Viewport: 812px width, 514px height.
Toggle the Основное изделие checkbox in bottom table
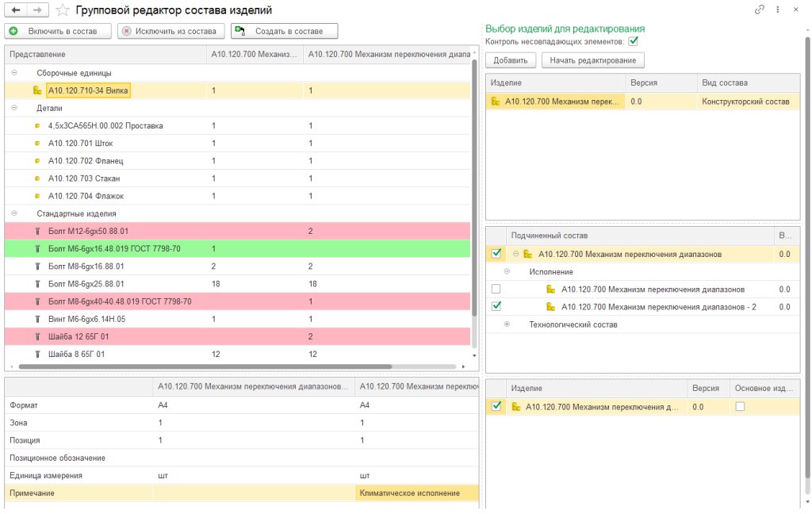point(740,406)
